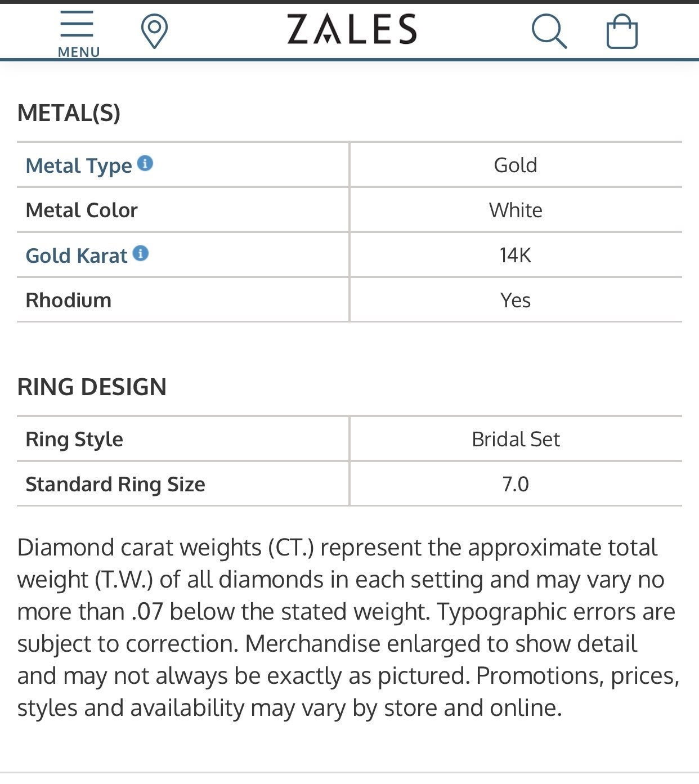Click the 7.0 ring size value
This screenshot has height=784, width=699.
[x=516, y=484]
